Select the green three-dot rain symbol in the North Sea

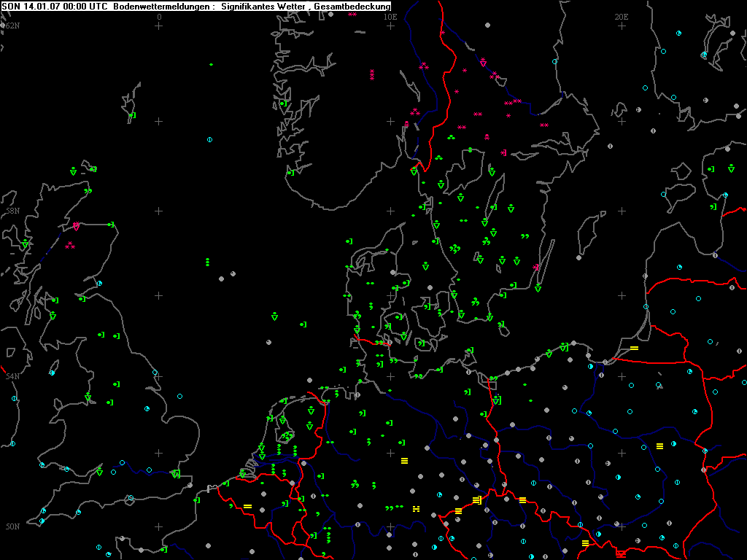point(207,261)
